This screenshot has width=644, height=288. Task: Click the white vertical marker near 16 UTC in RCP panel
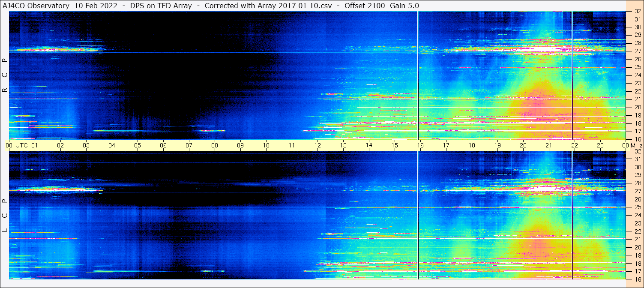pyautogui.click(x=418, y=75)
